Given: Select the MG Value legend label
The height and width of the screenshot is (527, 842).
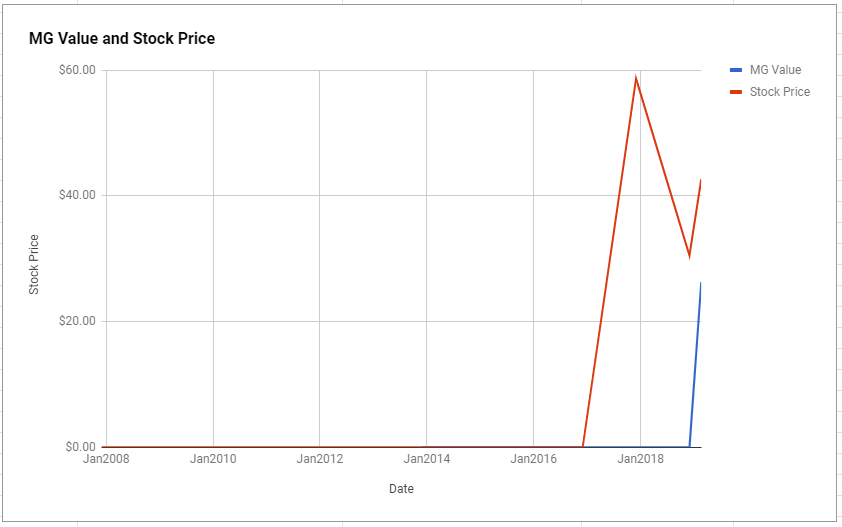Looking at the screenshot, I should click(775, 70).
